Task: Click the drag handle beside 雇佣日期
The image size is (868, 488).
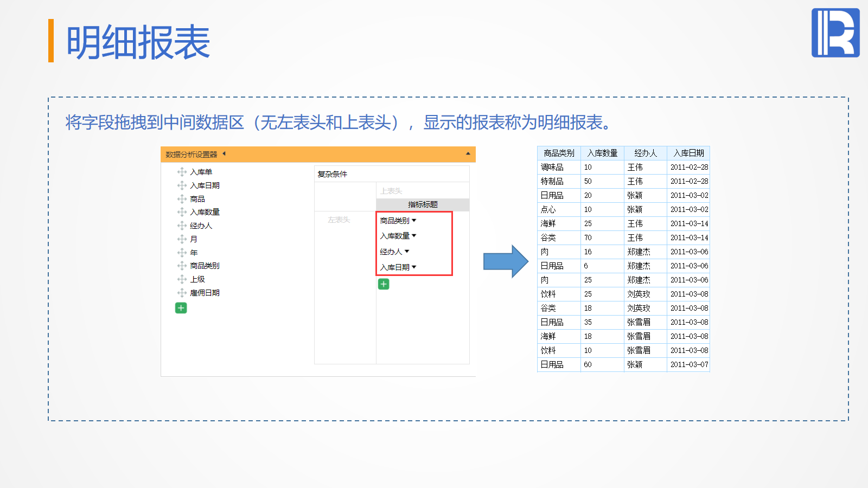Action: (x=182, y=293)
